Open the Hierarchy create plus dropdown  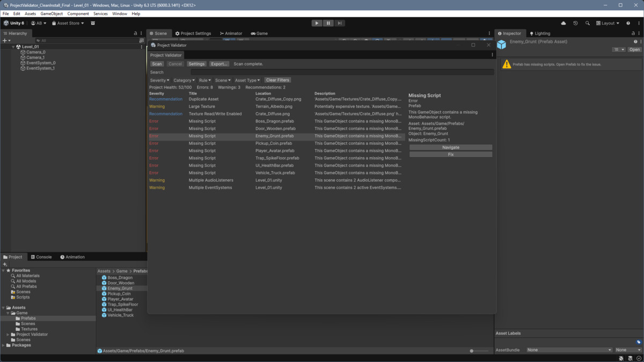coord(6,40)
